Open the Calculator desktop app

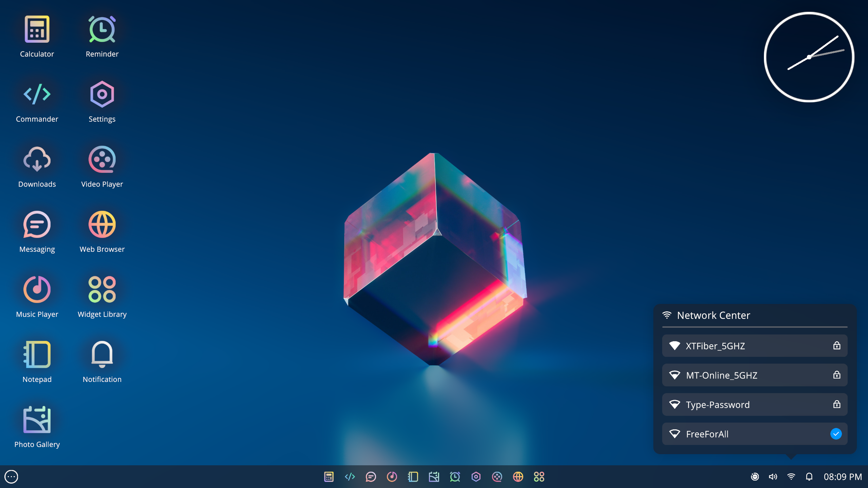(37, 30)
